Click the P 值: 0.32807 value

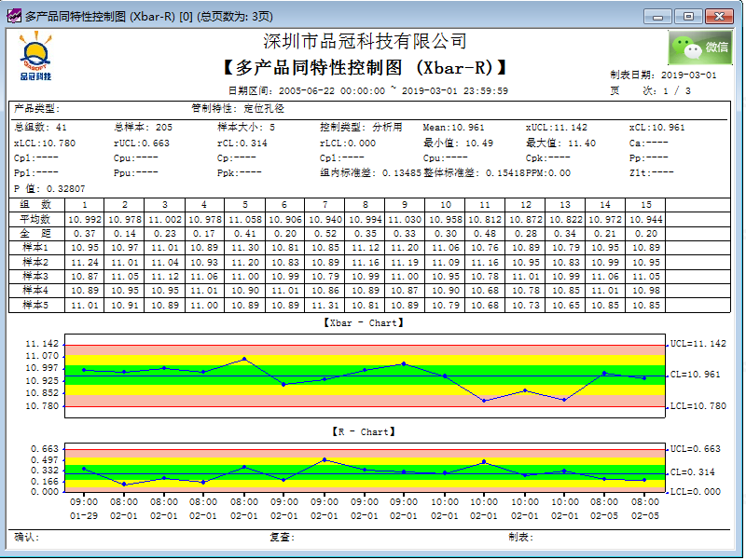[x=49, y=189]
